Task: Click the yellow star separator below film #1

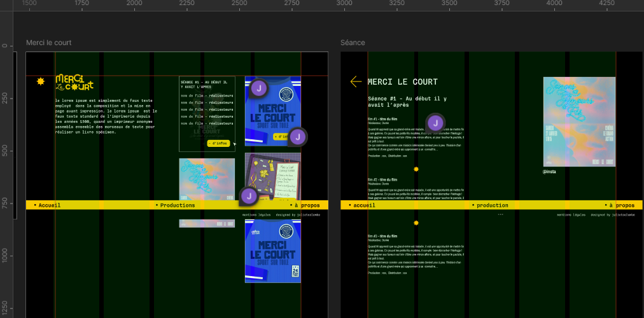Action: tap(416, 169)
